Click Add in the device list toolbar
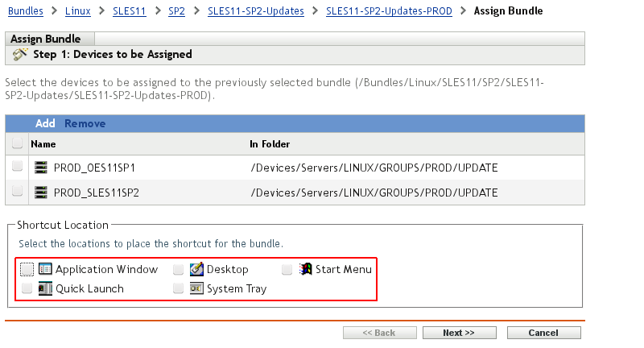The image size is (644, 348). pos(45,123)
